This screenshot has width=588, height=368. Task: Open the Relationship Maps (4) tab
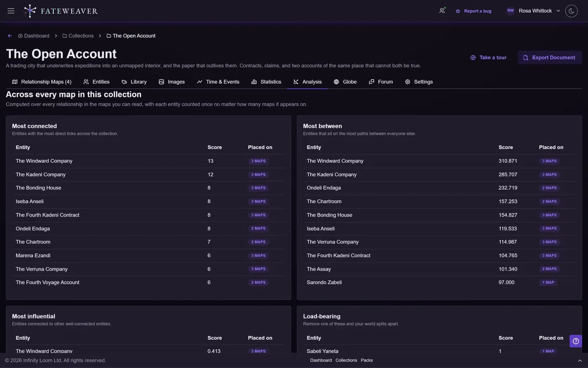point(42,82)
